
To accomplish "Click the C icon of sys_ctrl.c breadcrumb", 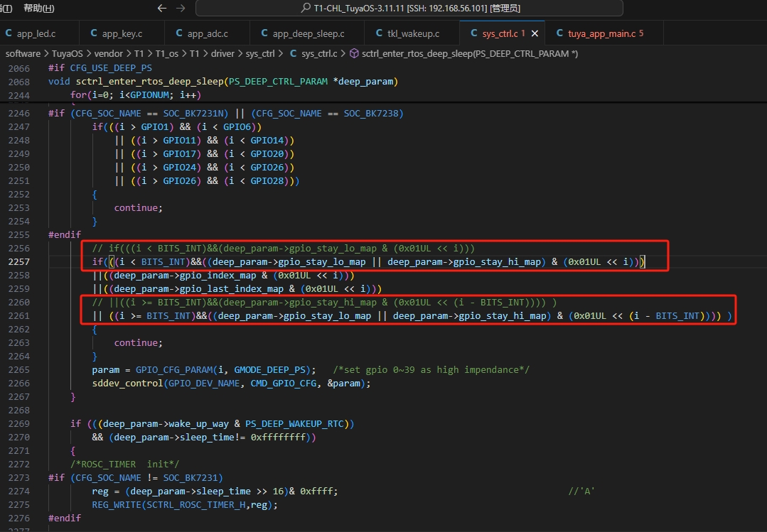I will 294,54.
